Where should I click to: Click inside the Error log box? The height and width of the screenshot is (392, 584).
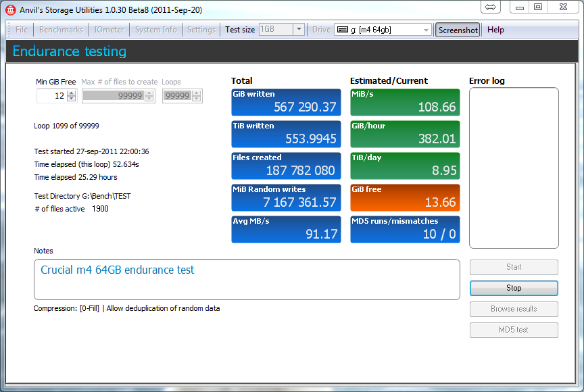coord(514,168)
